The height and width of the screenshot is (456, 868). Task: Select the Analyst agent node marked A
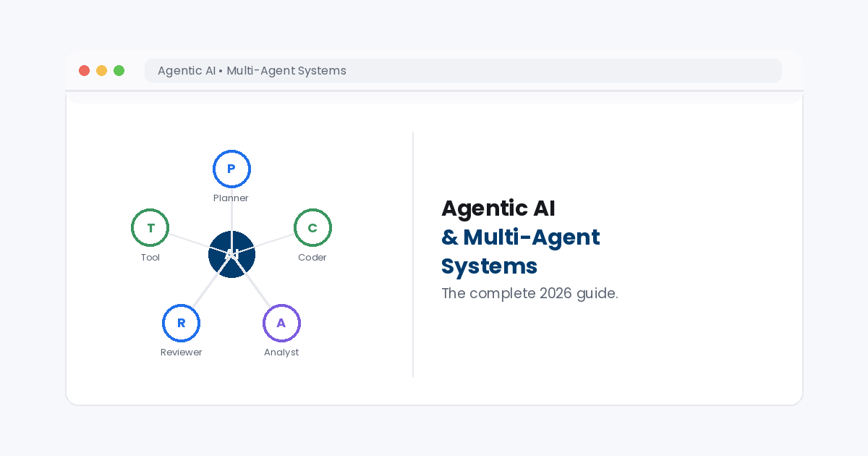click(x=281, y=323)
